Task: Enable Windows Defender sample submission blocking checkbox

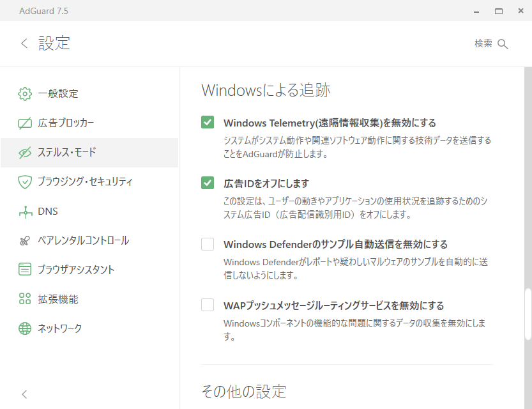Action: coord(208,244)
